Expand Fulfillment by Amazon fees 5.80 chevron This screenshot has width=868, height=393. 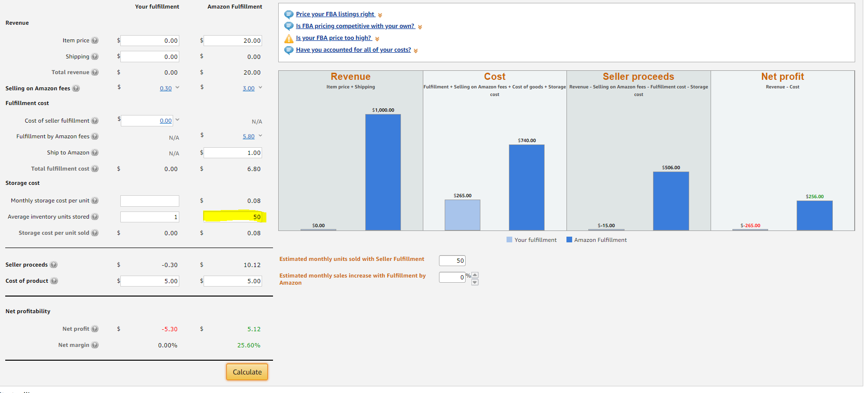pyautogui.click(x=260, y=135)
